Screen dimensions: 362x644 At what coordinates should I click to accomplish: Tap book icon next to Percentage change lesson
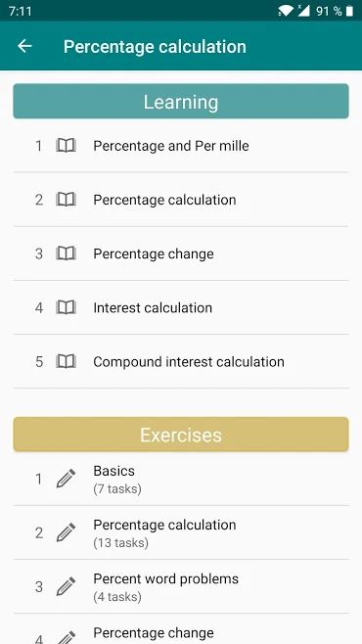point(66,253)
